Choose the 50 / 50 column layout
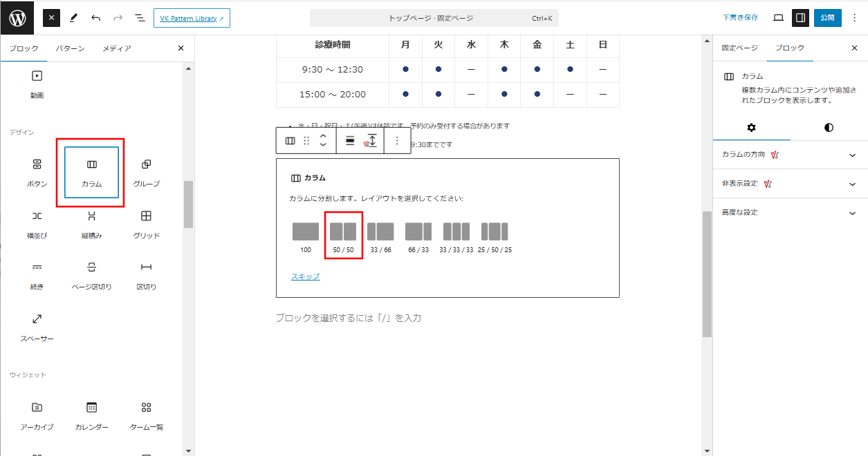 pos(343,236)
